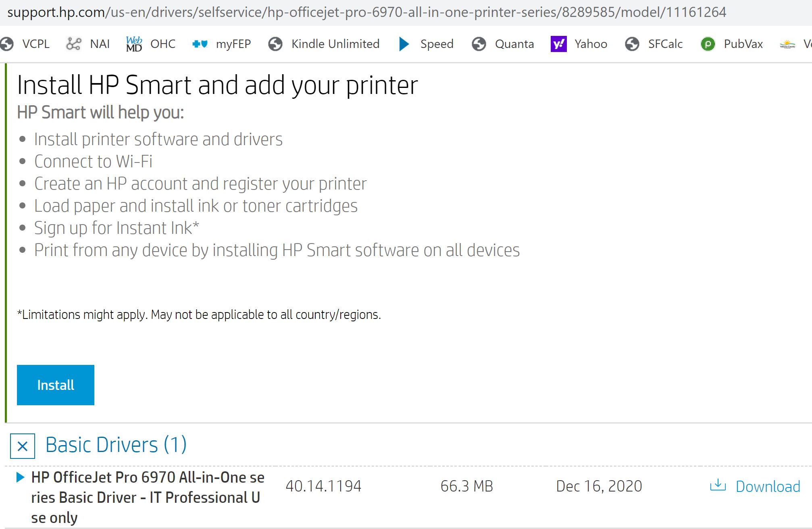812x529 pixels.
Task: Click the Basic Drivers (1) heading
Action: (x=116, y=445)
